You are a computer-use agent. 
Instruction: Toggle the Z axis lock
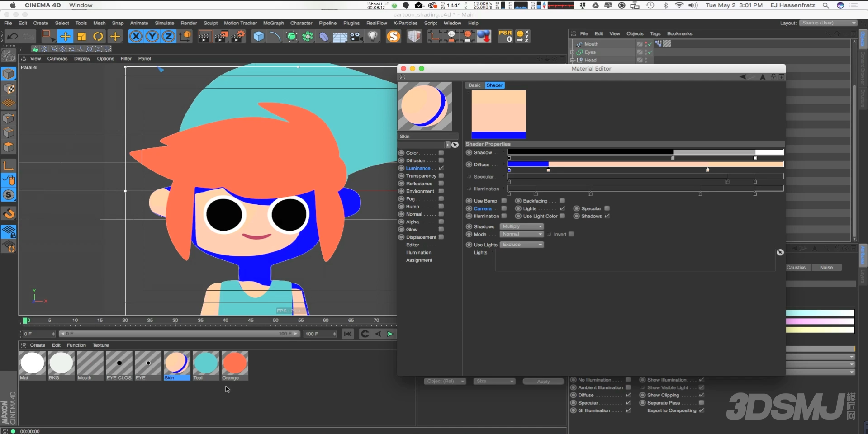coord(169,37)
